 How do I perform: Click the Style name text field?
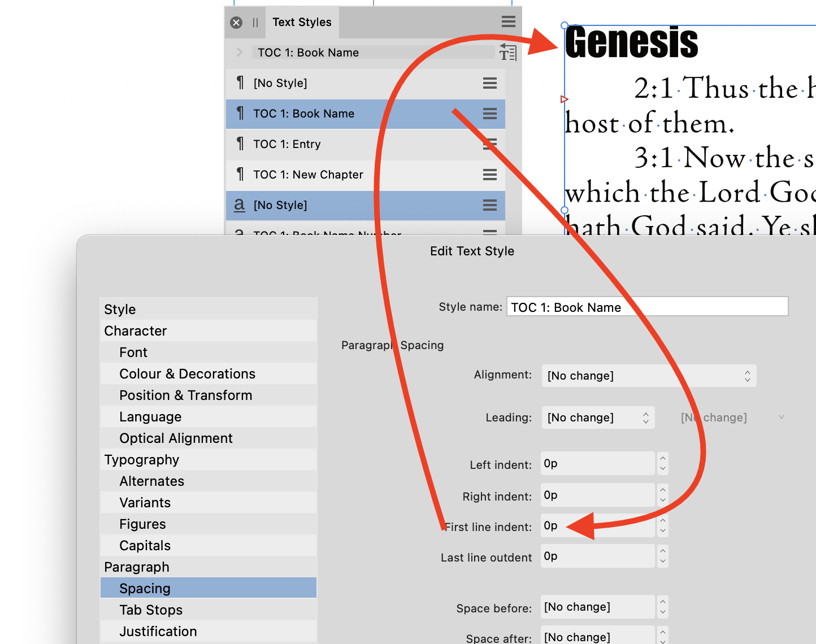point(646,307)
